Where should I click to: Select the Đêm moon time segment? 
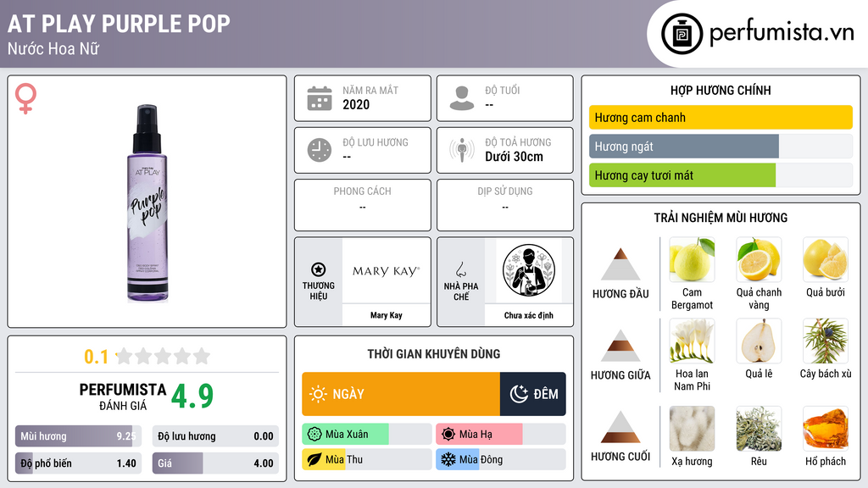point(533,394)
